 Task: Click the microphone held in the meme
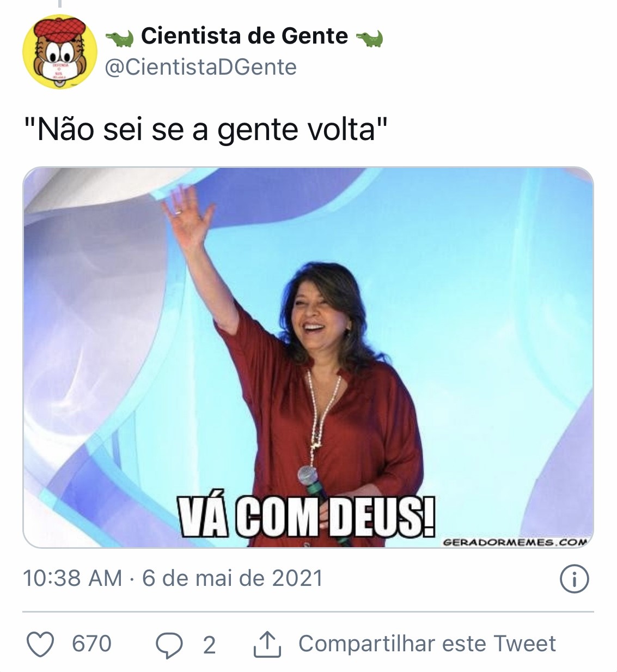pyautogui.click(x=308, y=479)
